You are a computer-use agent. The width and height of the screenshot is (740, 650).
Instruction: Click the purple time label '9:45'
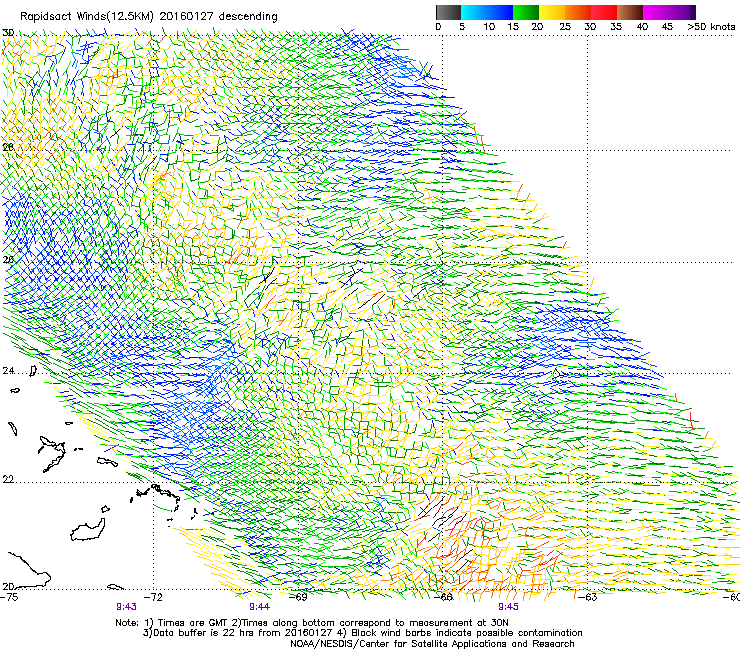pyautogui.click(x=508, y=607)
